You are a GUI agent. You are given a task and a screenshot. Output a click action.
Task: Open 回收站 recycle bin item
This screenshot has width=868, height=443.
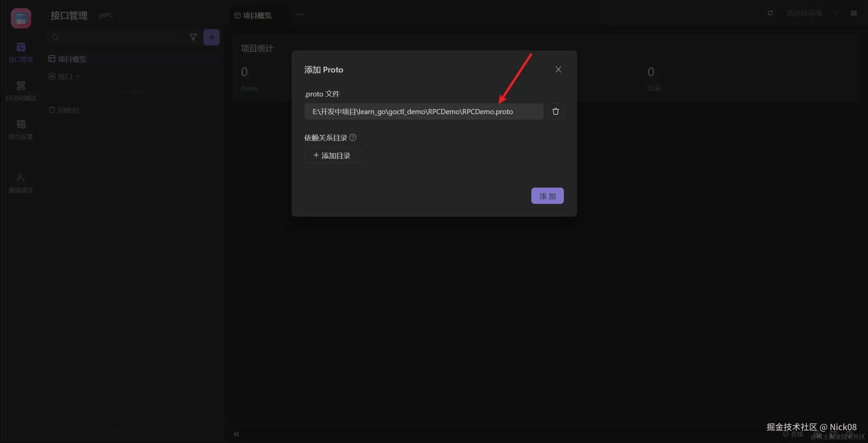click(68, 110)
